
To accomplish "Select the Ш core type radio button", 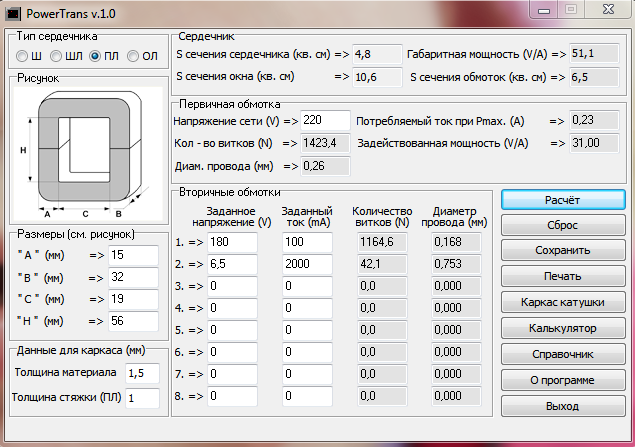I will [22, 56].
